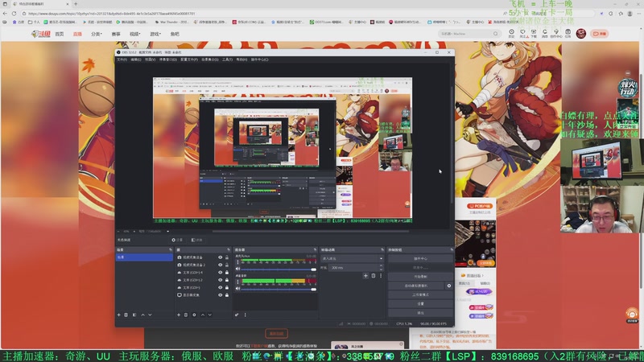Open Douyu 下载 download icon

[534, 33]
